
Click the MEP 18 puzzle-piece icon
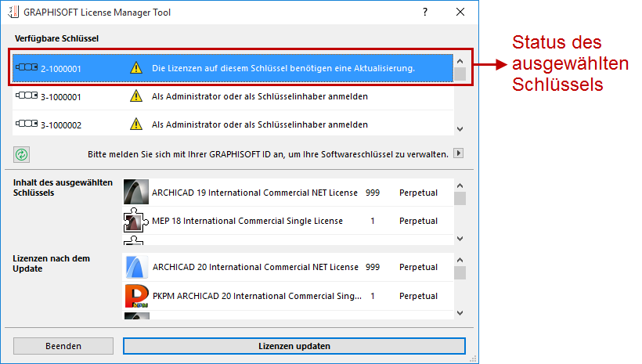tap(136, 221)
